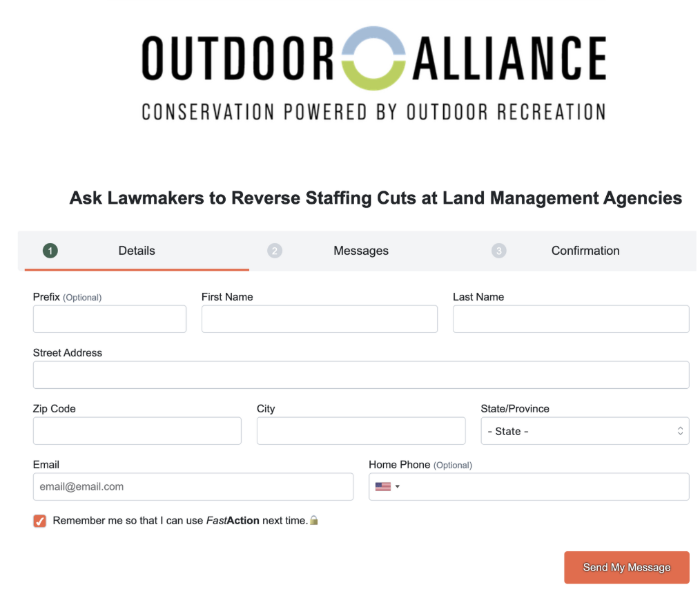This screenshot has width=700, height=594.
Task: Click the US flag country icon
Action: point(383,487)
